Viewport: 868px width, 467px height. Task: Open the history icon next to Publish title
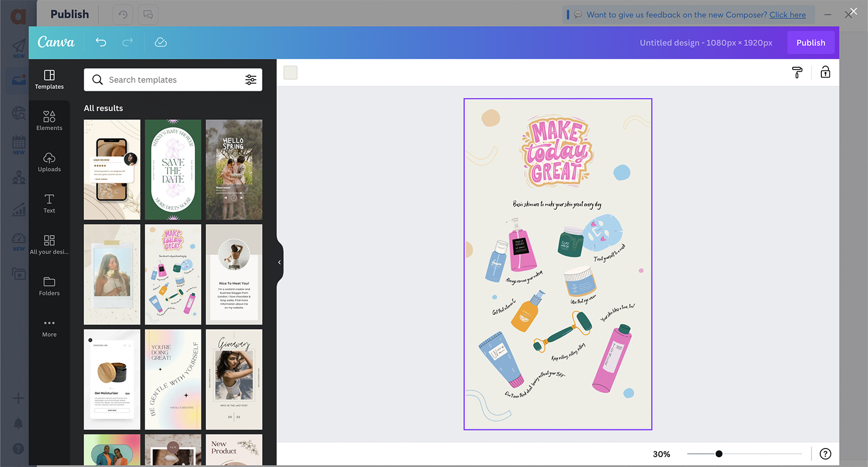click(x=123, y=15)
